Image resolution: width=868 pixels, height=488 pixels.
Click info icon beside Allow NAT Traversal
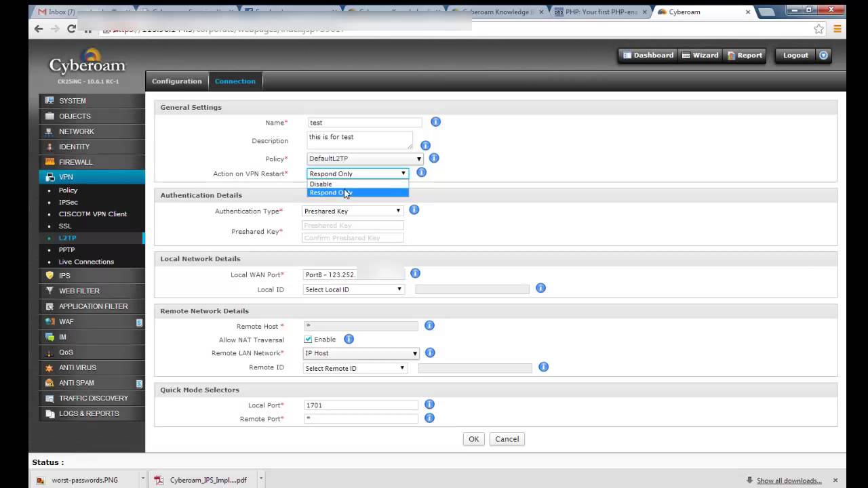(349, 339)
